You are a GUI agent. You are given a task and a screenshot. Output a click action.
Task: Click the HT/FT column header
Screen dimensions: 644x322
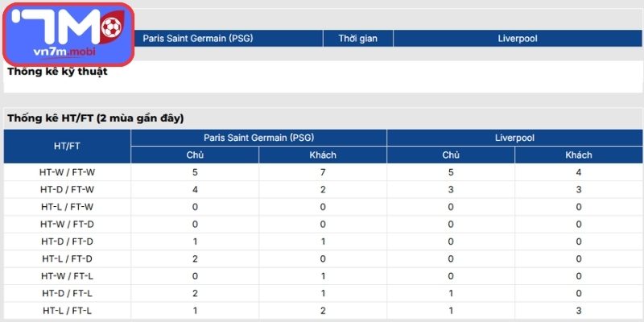[67, 147]
